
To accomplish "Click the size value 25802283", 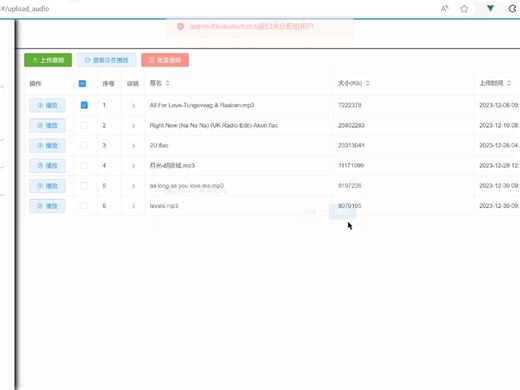I will [351, 125].
